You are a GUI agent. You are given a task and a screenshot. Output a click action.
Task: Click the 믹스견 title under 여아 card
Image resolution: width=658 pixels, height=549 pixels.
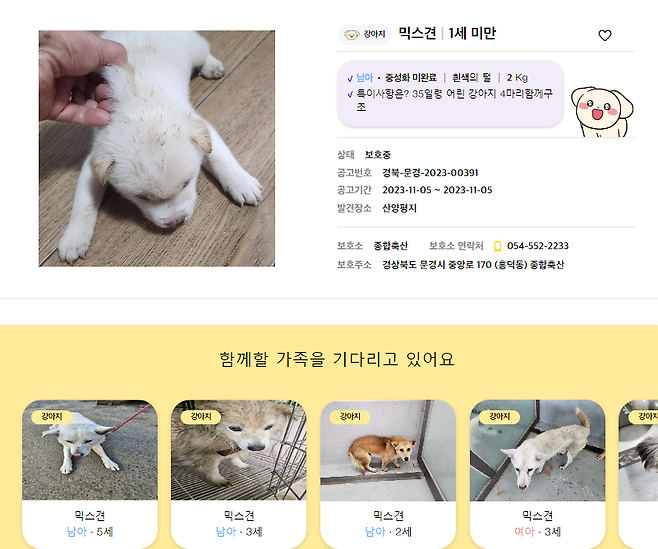click(538, 515)
